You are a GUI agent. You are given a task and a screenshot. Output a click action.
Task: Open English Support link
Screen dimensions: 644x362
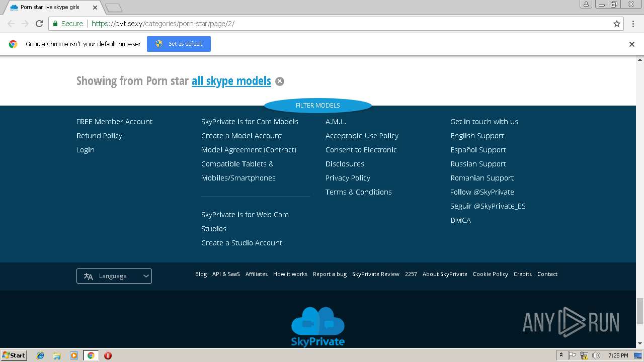pyautogui.click(x=477, y=136)
